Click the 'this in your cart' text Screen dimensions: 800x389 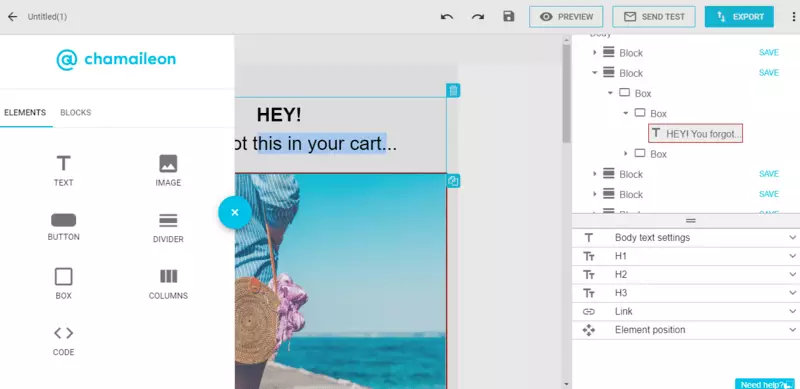(321, 144)
